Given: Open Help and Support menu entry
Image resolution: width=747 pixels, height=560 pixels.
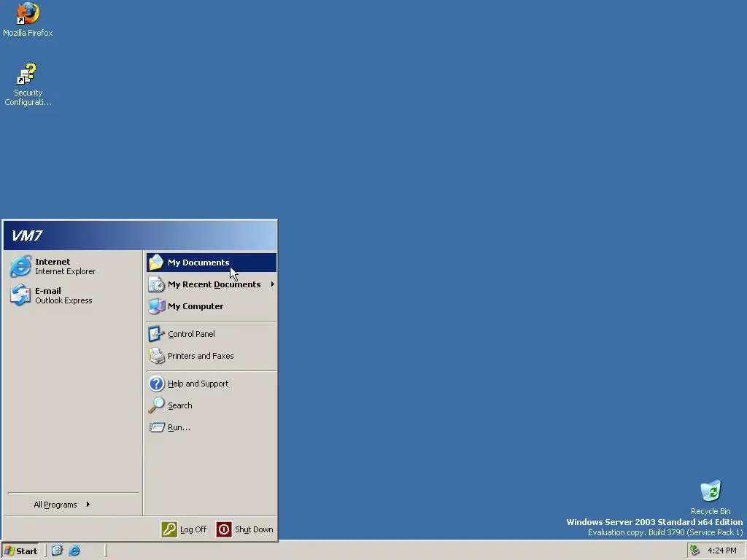Looking at the screenshot, I should [x=212, y=384].
